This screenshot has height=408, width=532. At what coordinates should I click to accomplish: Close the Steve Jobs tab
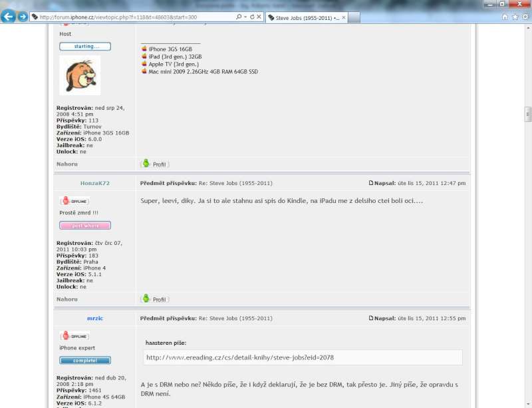click(x=343, y=17)
